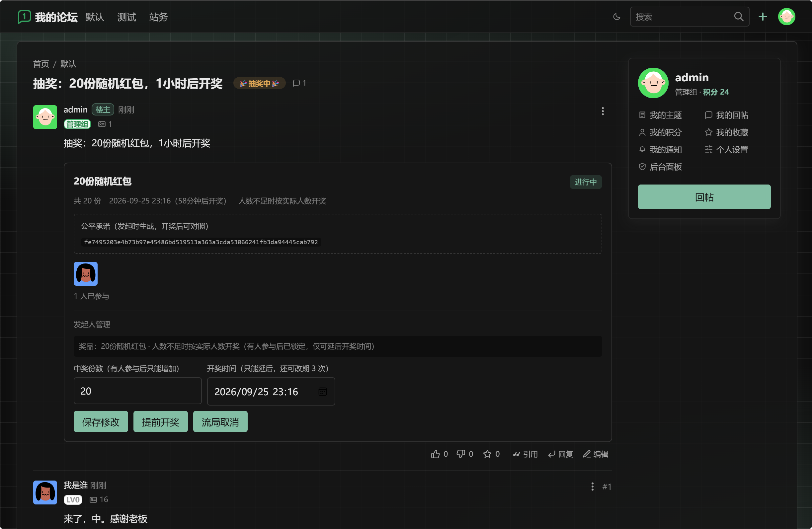This screenshot has height=529, width=812.
Task: Open 我的收藏 in sidebar
Action: pos(726,132)
